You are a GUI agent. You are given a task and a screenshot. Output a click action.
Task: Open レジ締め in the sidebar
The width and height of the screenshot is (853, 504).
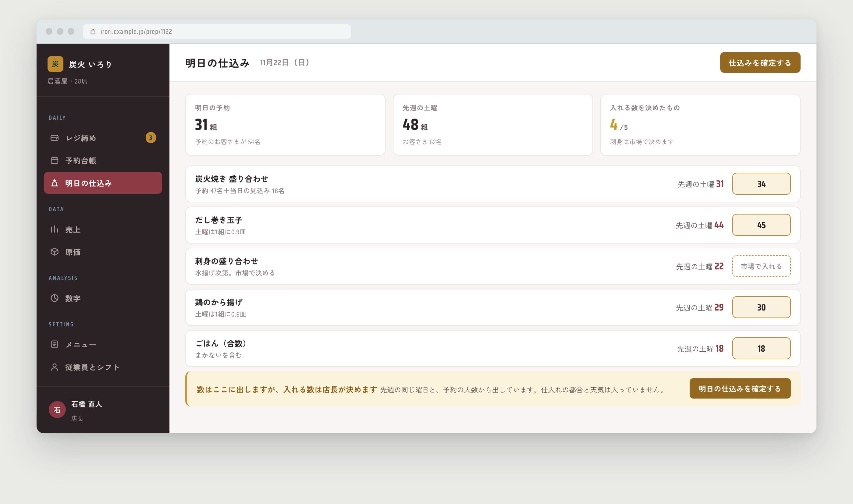tap(103, 138)
